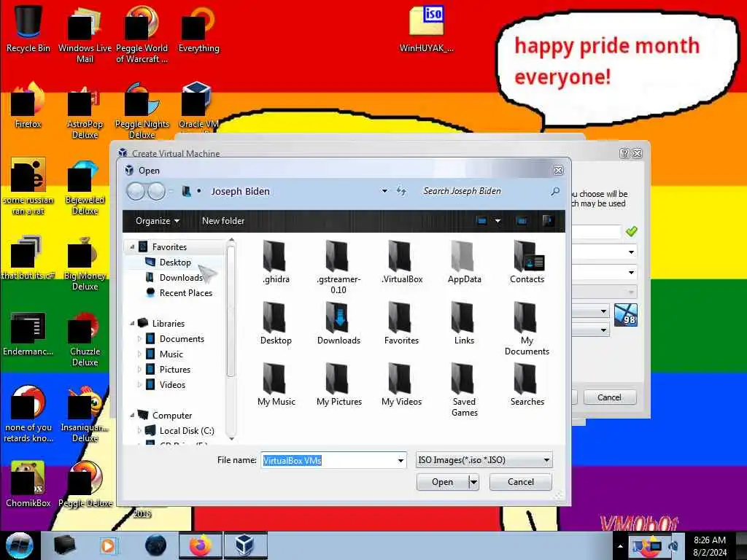Click Cancel in Create Virtual Machine window
Image resolution: width=747 pixels, height=560 pixels.
(x=609, y=397)
